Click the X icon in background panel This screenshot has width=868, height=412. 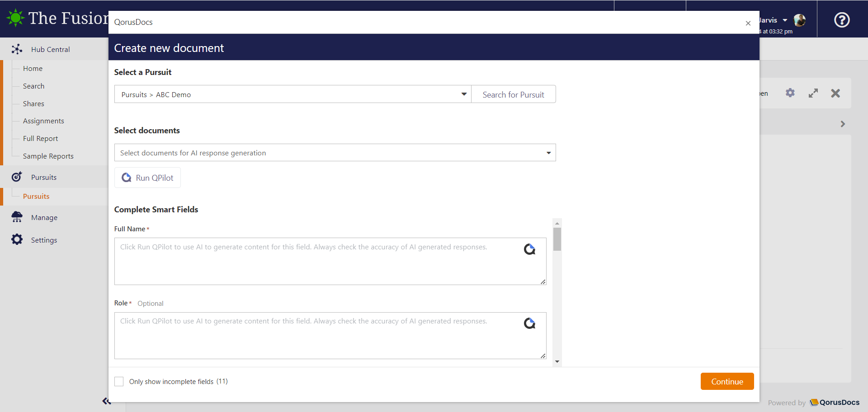[x=835, y=93]
